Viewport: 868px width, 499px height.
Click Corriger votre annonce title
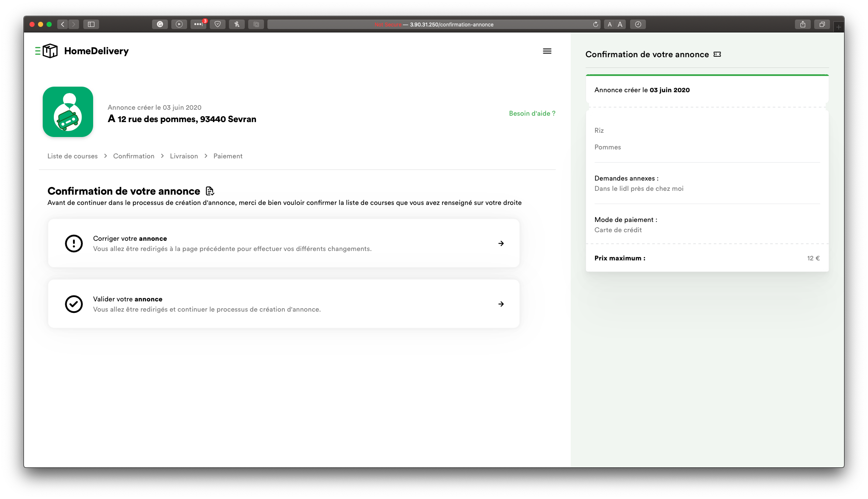point(130,239)
